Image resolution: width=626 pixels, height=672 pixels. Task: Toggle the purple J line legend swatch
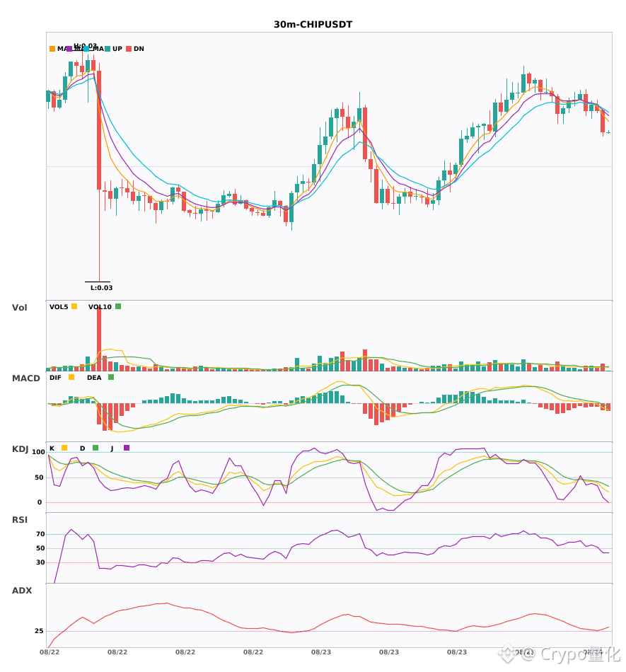127,448
